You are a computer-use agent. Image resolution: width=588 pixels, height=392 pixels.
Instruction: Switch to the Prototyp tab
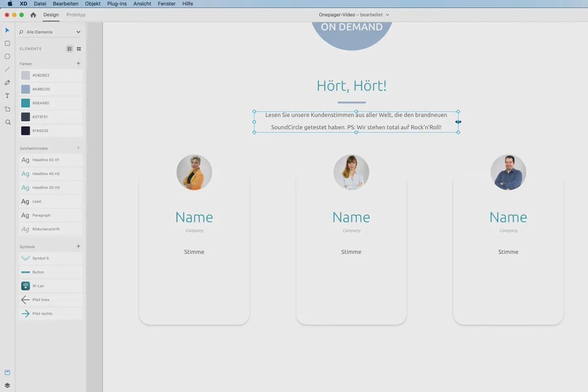point(76,15)
